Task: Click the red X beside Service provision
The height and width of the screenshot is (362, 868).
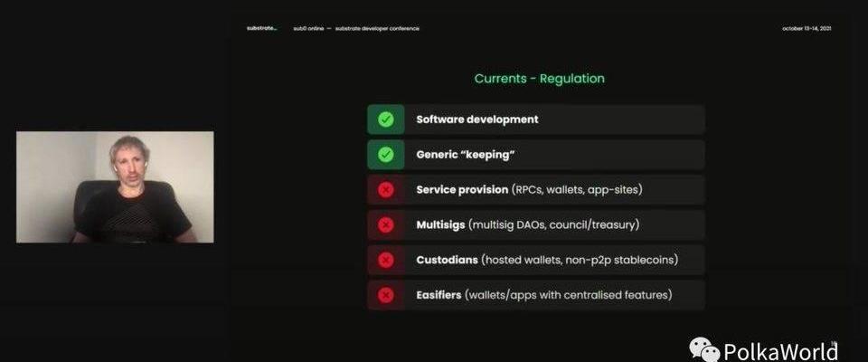Action: point(385,190)
